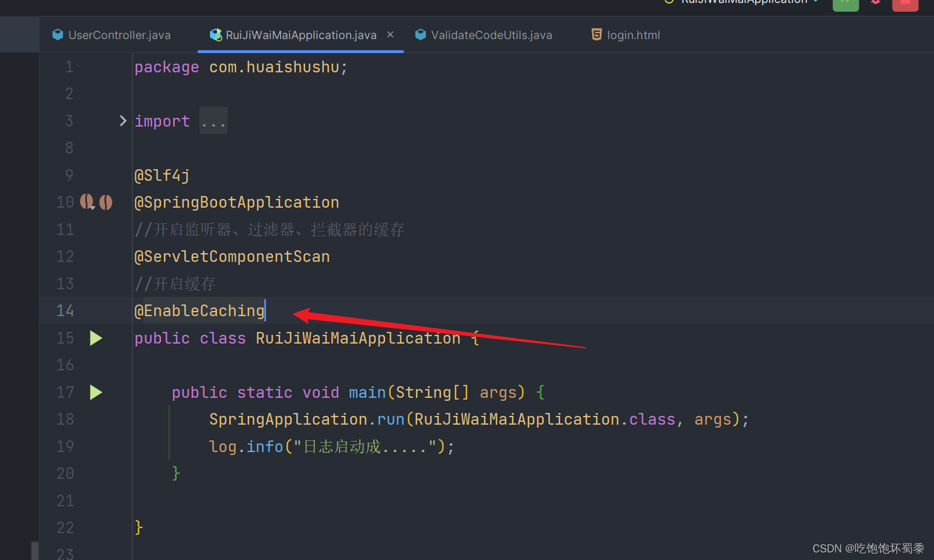Image resolution: width=934 pixels, height=560 pixels.
Task: Click the package com.huaishushu line
Action: point(241,67)
